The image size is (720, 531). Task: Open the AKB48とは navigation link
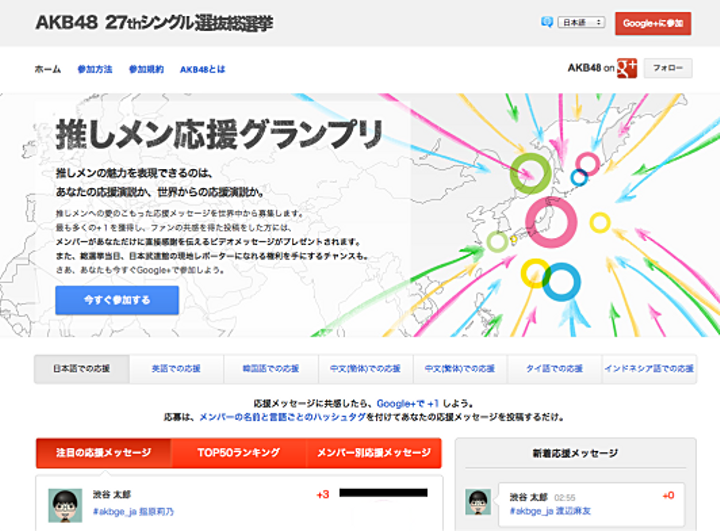[202, 69]
